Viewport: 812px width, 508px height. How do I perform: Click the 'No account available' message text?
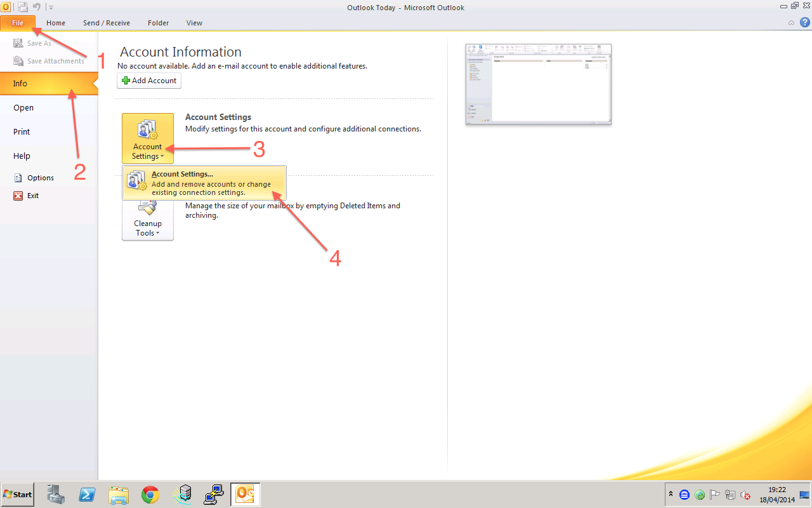click(x=242, y=65)
